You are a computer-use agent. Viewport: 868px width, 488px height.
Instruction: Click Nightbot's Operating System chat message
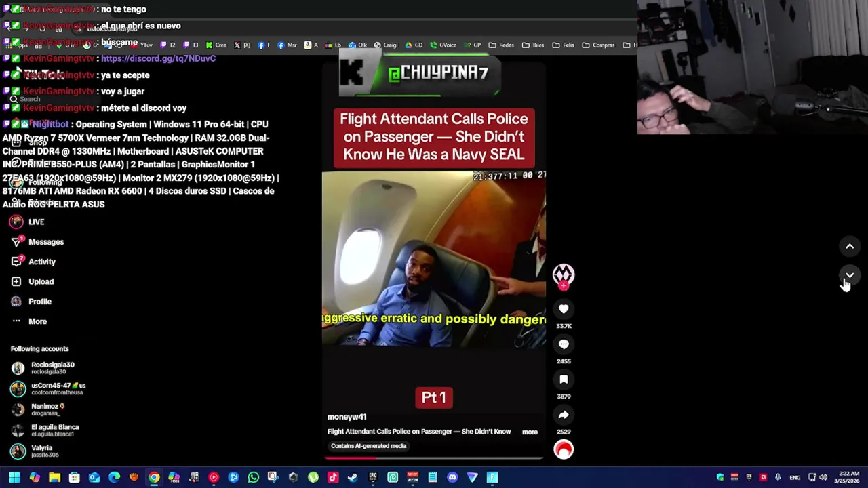[140, 164]
